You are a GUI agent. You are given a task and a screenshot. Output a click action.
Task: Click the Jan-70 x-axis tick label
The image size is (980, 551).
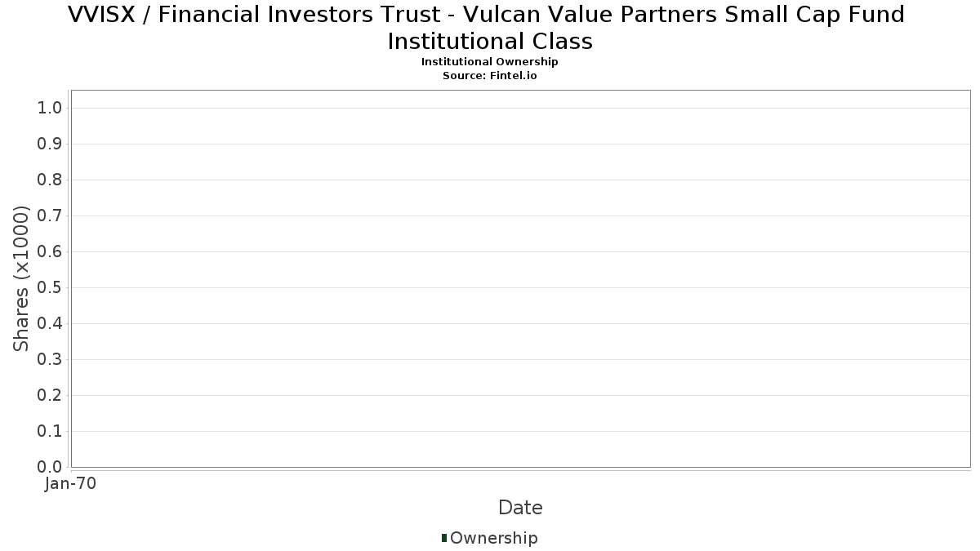click(70, 484)
